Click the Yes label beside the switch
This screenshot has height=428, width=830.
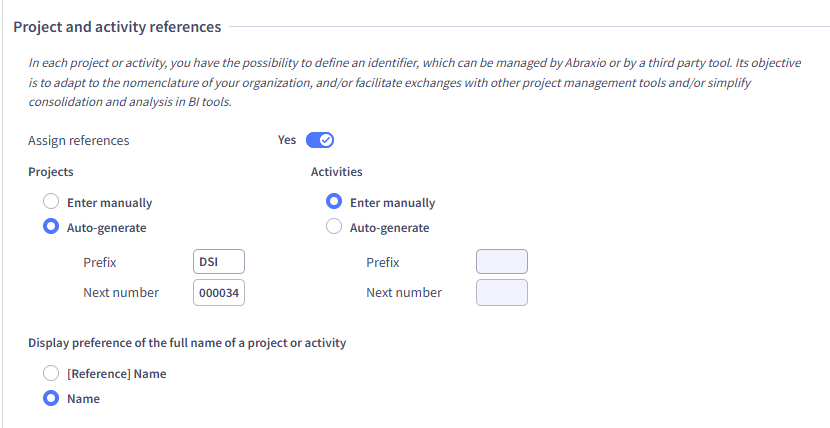tap(287, 140)
